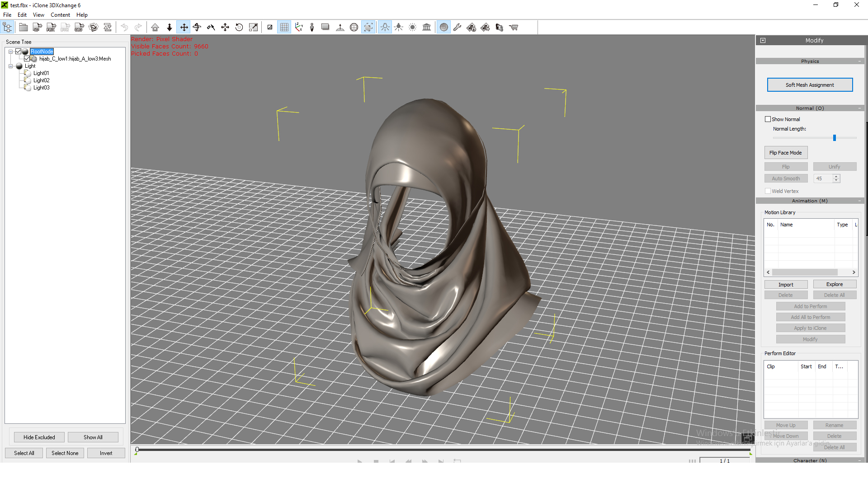The height and width of the screenshot is (488, 868).
Task: Enable the Show Normal checkbox
Action: 768,119
